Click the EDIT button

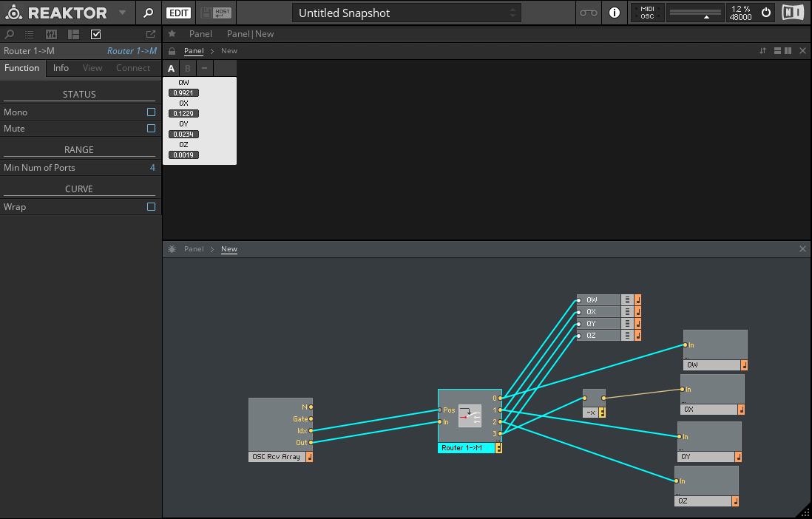coord(178,13)
